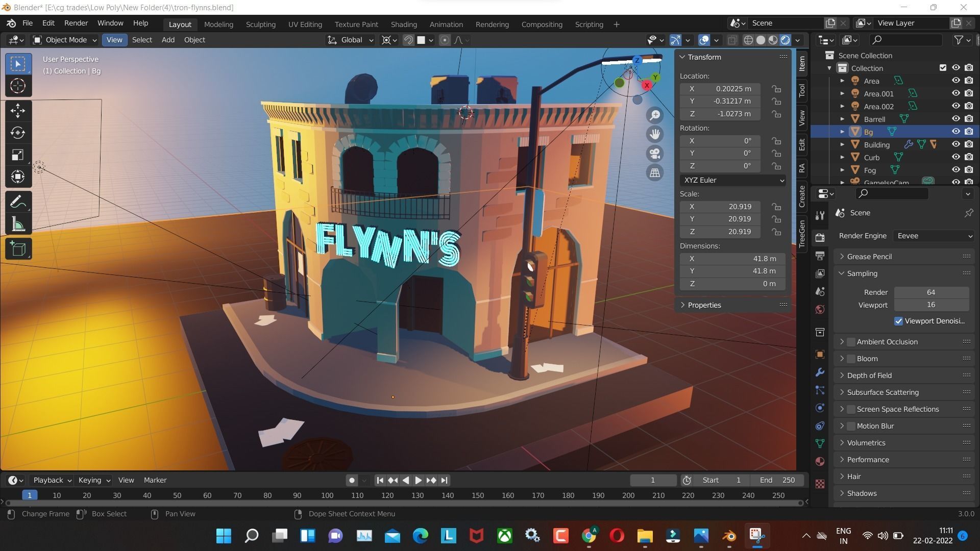Disable render for the Curb object
Viewport: 980px width, 551px height.
click(969, 157)
